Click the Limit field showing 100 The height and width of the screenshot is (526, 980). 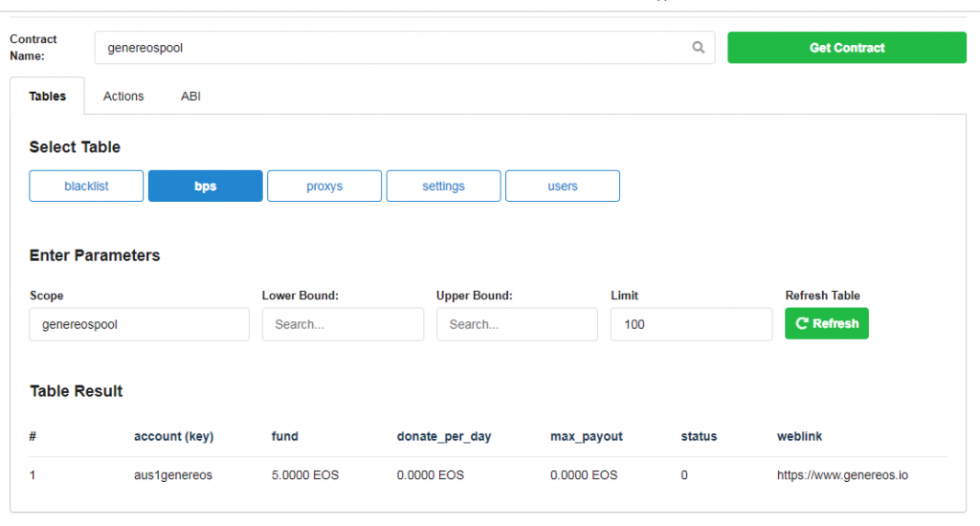tap(691, 324)
